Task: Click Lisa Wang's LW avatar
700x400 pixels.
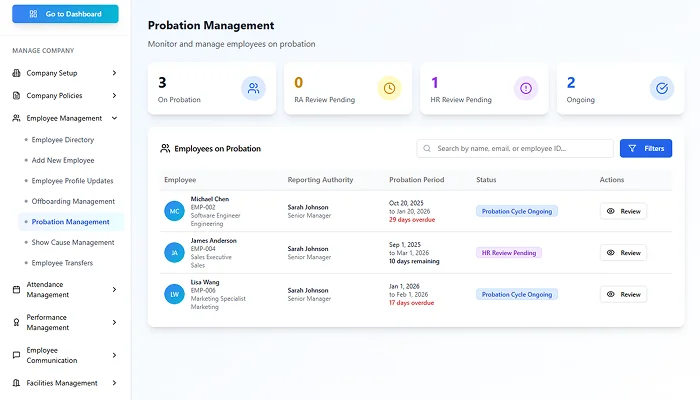Action: (174, 294)
